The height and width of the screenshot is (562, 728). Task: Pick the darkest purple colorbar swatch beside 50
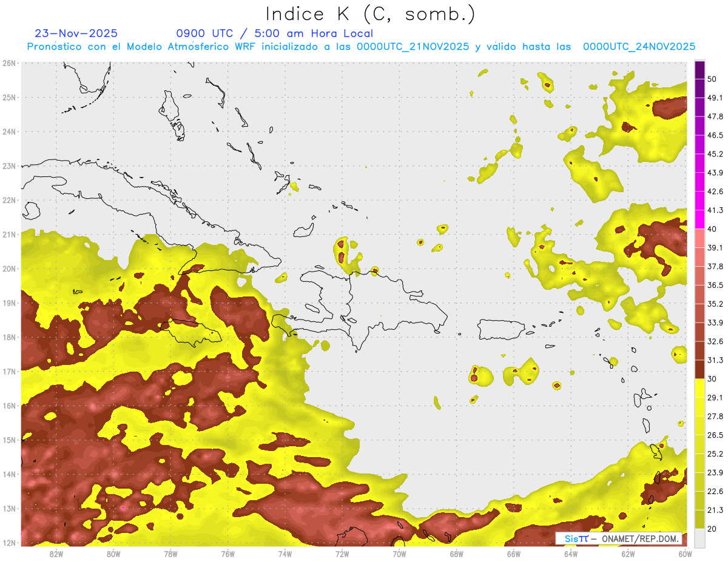point(699,70)
